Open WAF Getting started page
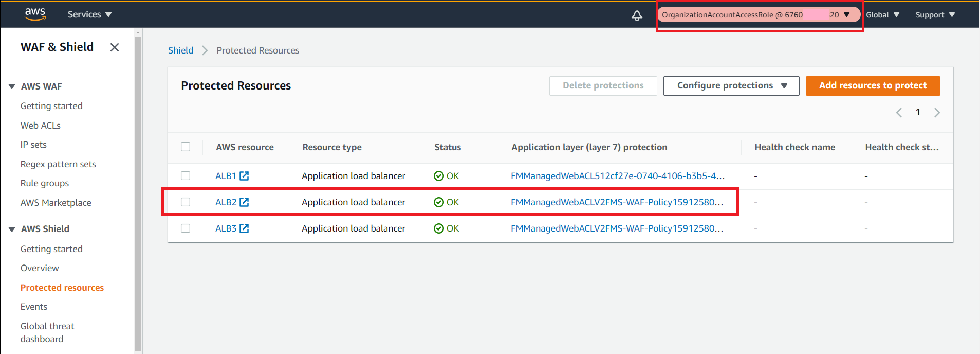 [x=51, y=106]
